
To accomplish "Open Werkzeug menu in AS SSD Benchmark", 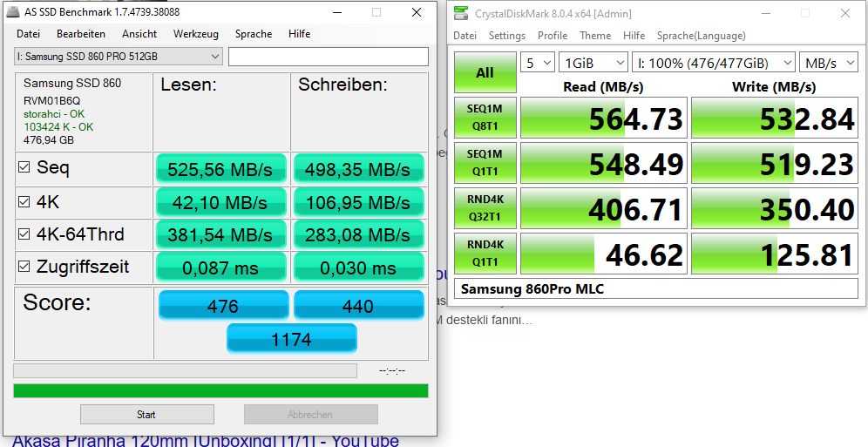I will pyautogui.click(x=196, y=34).
